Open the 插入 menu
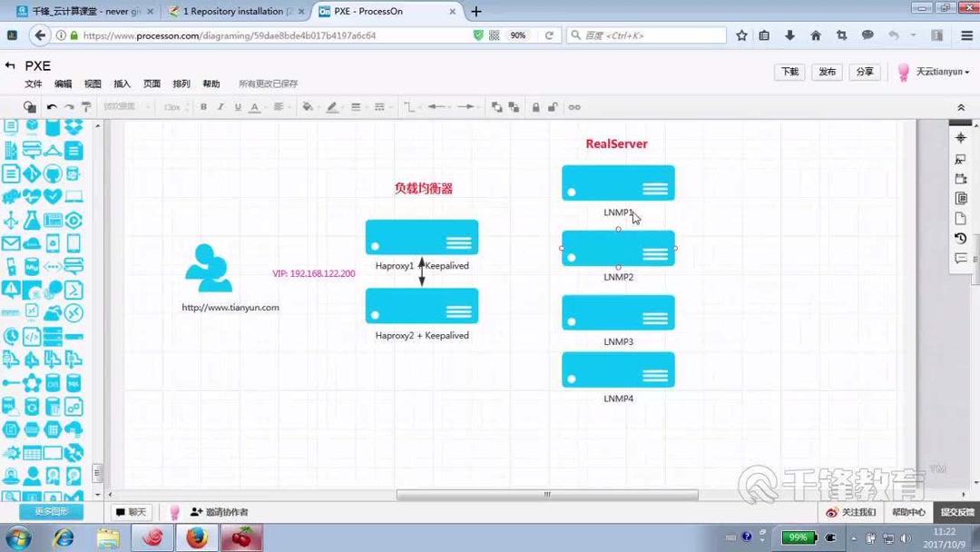980x552 pixels. [x=122, y=83]
